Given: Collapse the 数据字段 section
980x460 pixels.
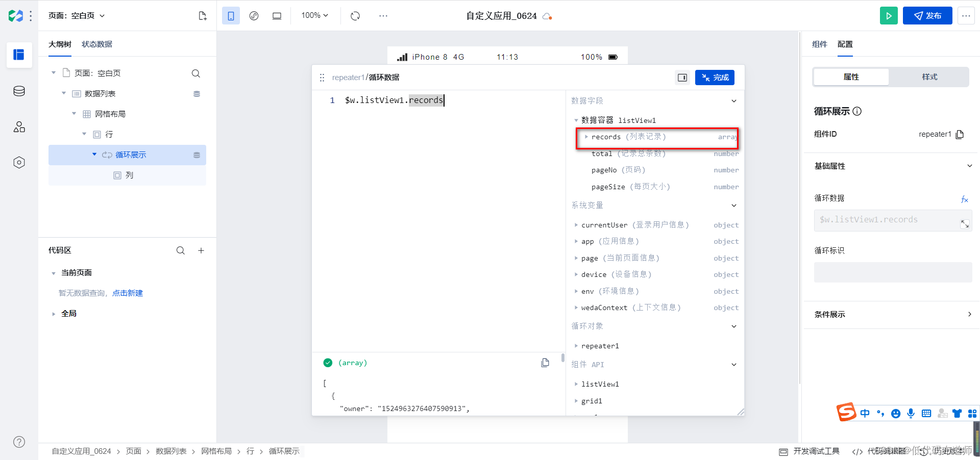Looking at the screenshot, I should 733,101.
